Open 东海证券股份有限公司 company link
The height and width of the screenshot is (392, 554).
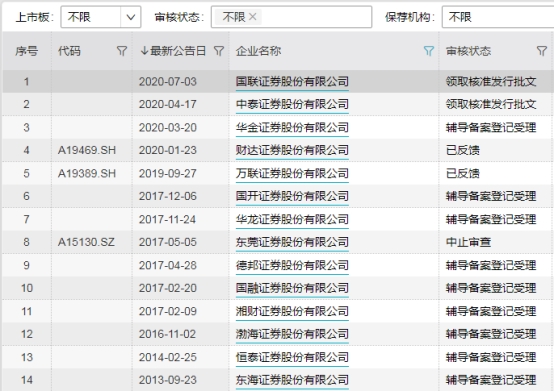pos(292,380)
